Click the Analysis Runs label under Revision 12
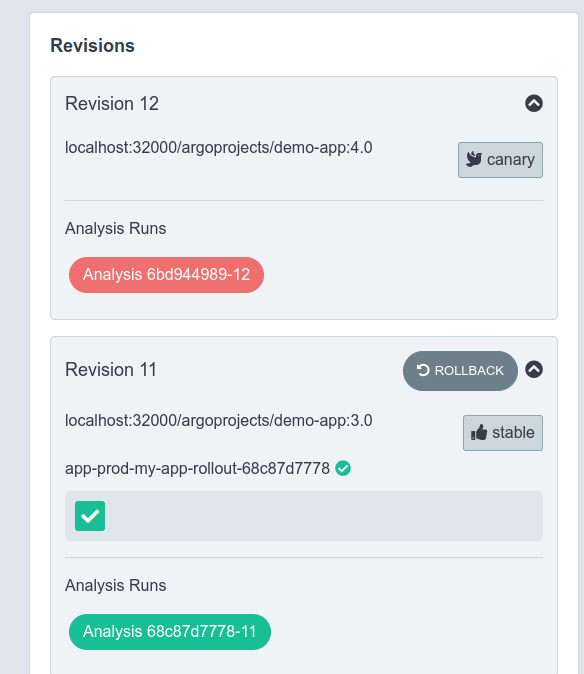The image size is (584, 674). (116, 228)
